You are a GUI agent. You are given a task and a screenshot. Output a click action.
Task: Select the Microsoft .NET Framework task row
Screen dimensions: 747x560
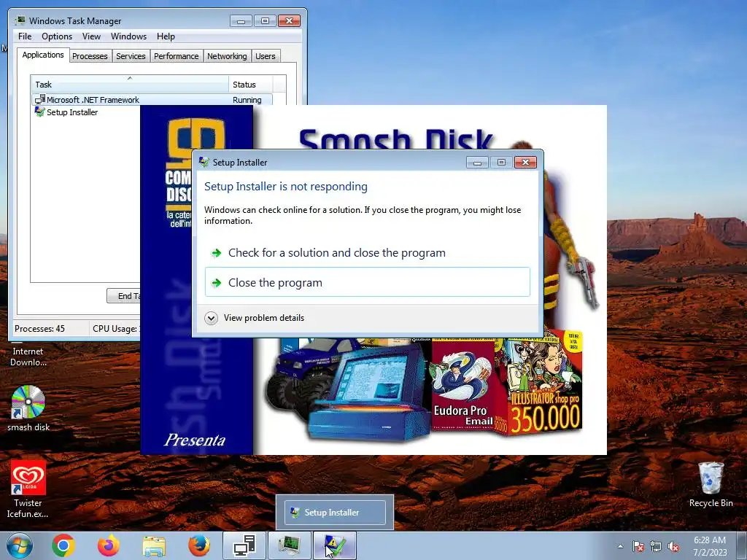(152, 99)
